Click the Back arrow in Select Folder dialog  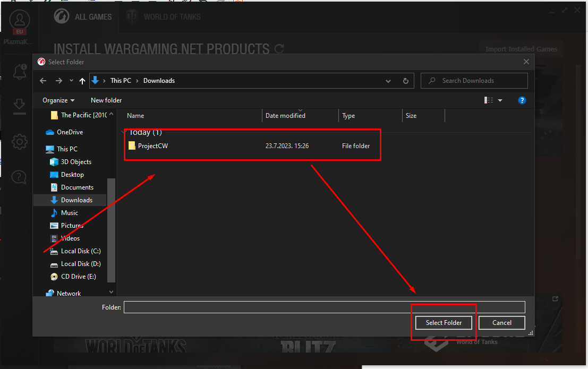[43, 81]
